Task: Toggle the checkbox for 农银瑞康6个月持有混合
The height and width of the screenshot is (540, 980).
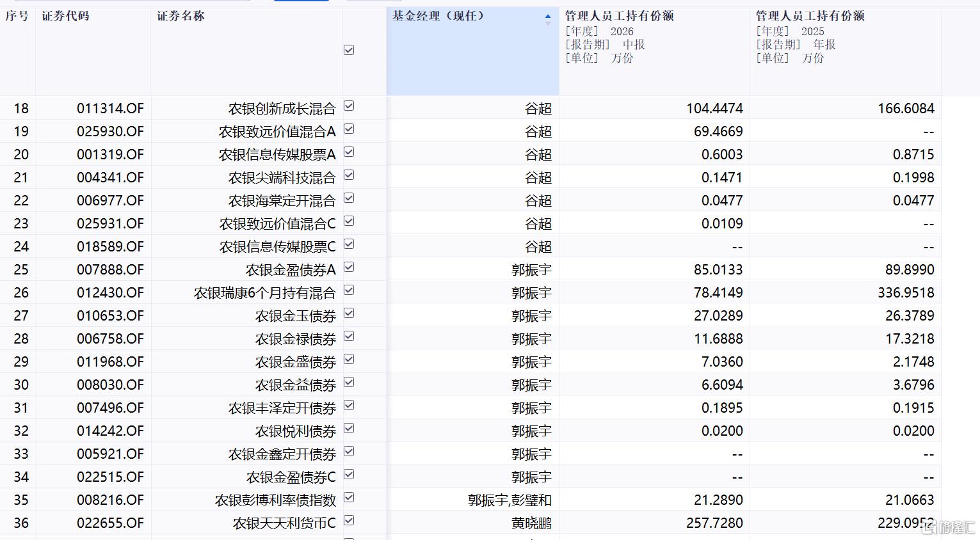Action: [x=349, y=290]
